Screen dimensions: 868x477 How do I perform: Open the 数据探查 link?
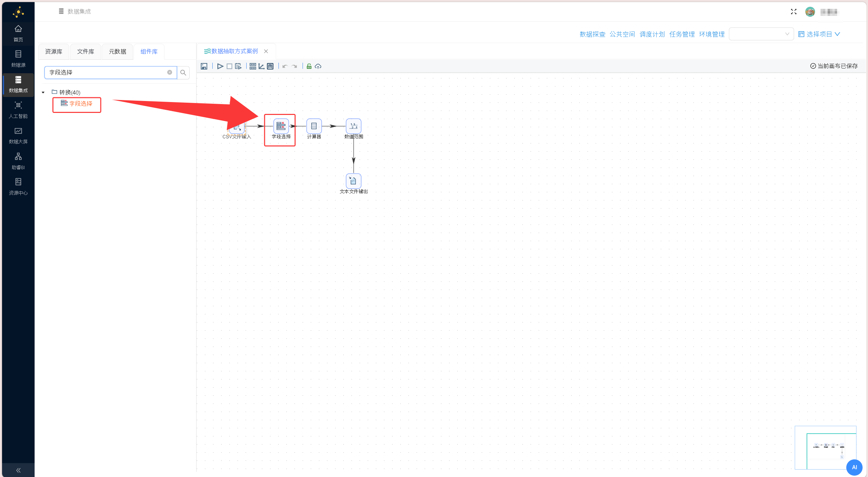[x=593, y=34]
